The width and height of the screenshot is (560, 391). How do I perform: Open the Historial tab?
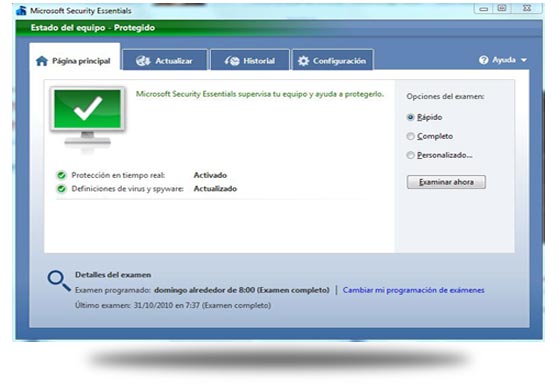pos(250,60)
